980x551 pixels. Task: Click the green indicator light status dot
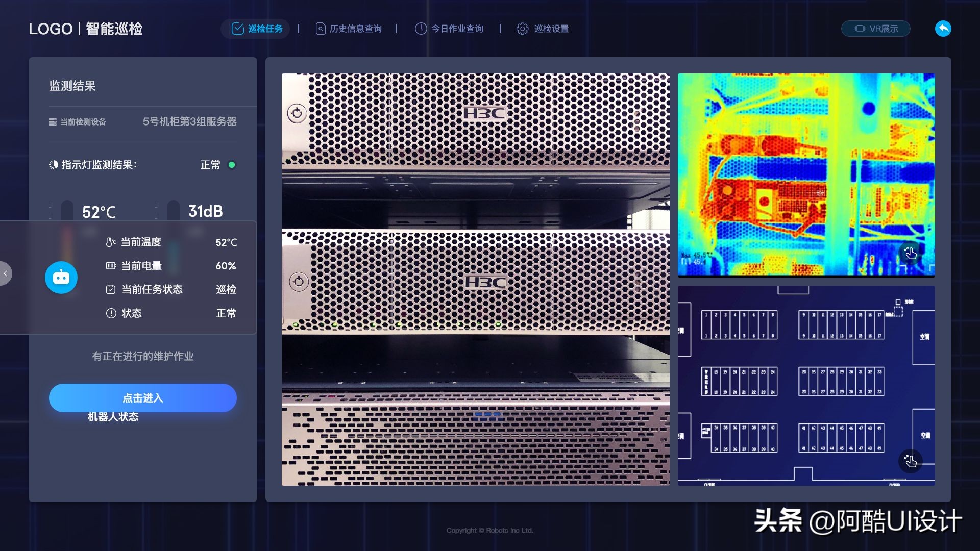pyautogui.click(x=232, y=165)
